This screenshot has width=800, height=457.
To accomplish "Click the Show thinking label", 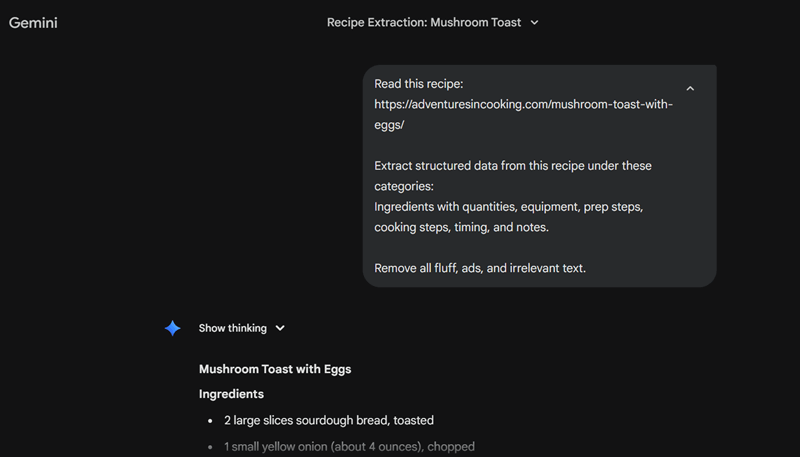I will pos(232,328).
